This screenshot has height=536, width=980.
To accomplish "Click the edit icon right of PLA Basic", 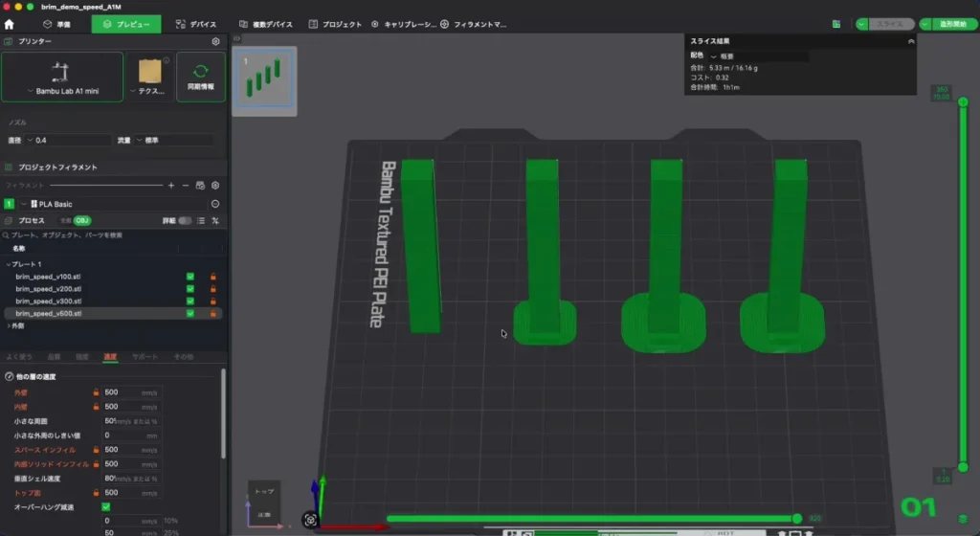I will (x=215, y=204).
